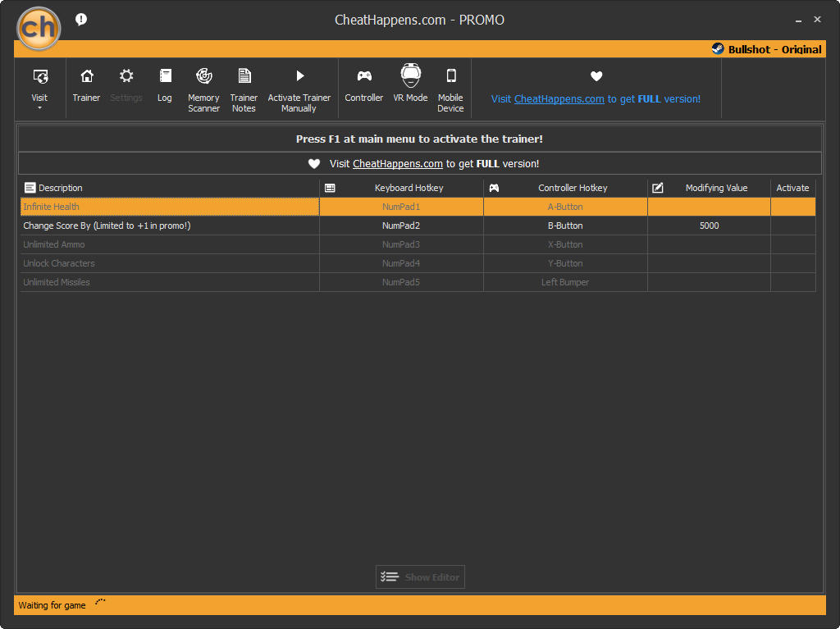Open the Visit dropdown in toolbar
This screenshot has width=840, height=629.
tap(39, 89)
